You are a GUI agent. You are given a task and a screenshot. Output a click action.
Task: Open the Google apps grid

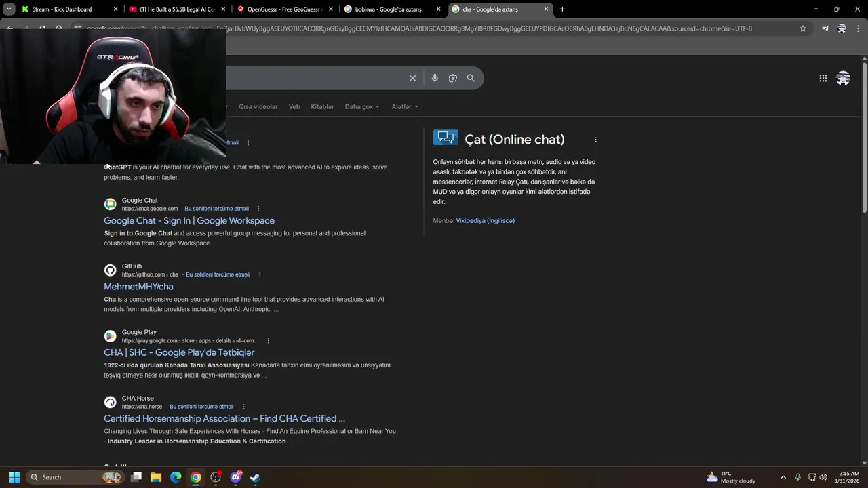coord(823,78)
